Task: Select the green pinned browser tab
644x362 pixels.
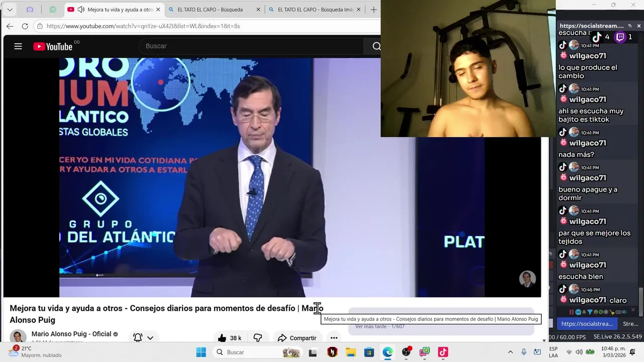Action: (x=53, y=10)
